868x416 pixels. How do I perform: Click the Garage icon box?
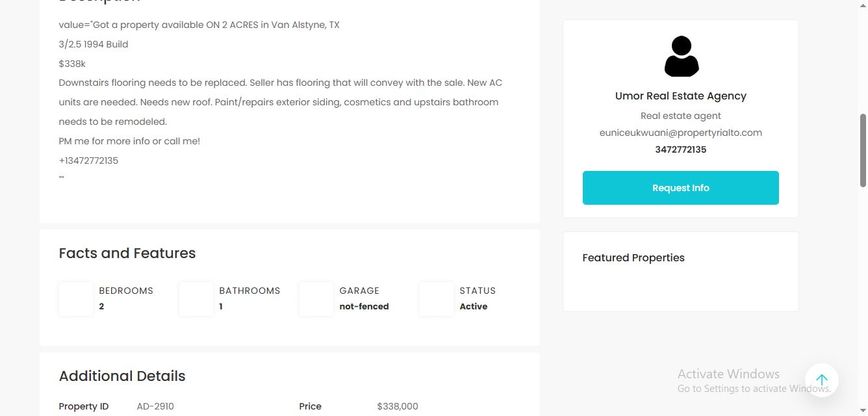(316, 299)
